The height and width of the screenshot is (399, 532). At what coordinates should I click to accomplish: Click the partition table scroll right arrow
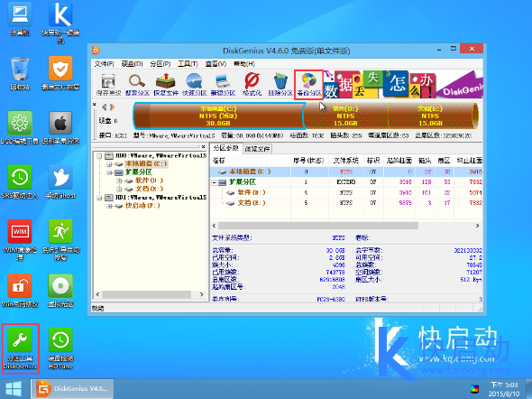pos(477,226)
